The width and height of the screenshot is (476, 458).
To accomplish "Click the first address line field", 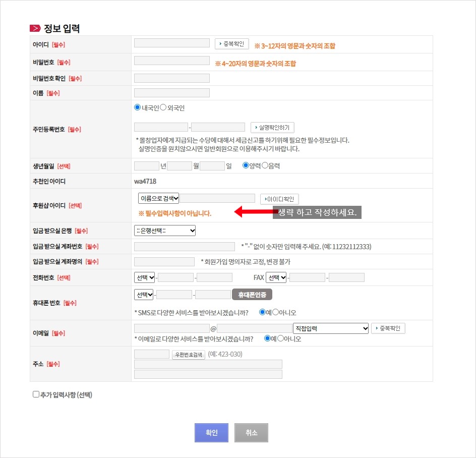I will tap(208, 364).
